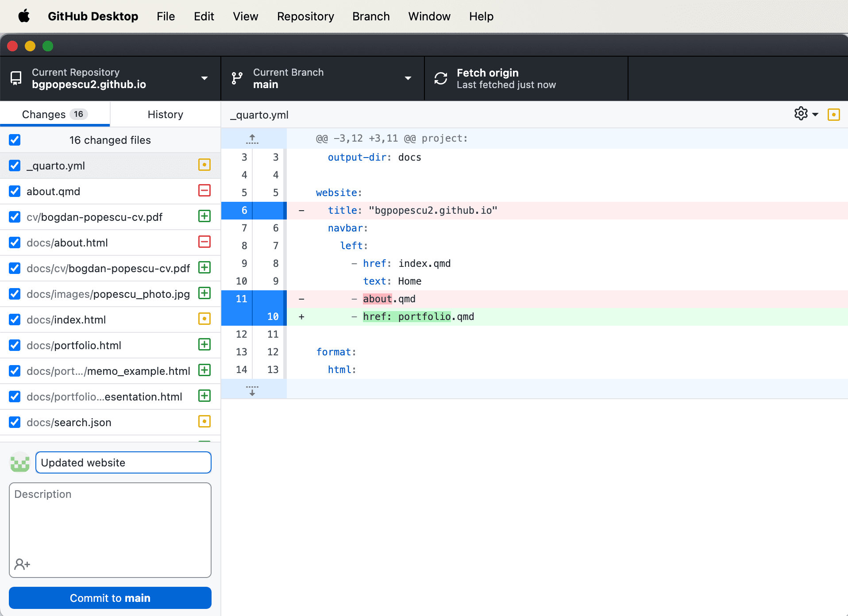Uncheck the about.qmd file checkbox
This screenshot has width=848, height=616.
click(x=15, y=191)
